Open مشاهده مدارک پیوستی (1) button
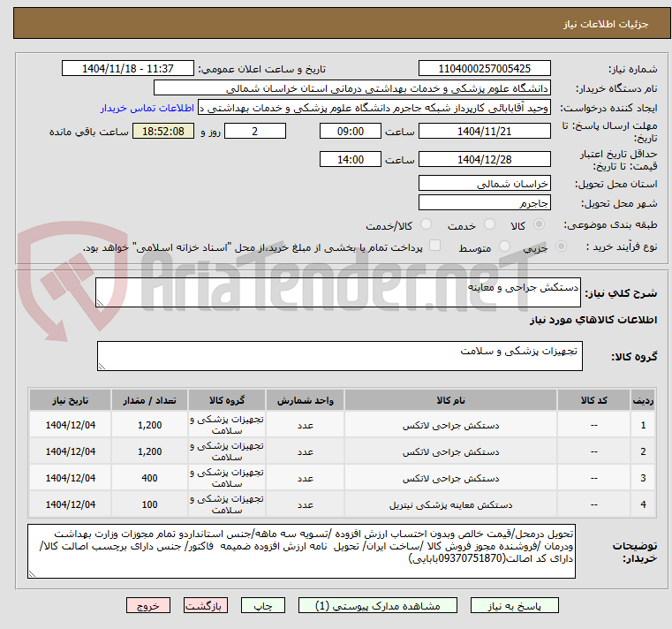Viewport: 672px width, 629px height. 378,606
